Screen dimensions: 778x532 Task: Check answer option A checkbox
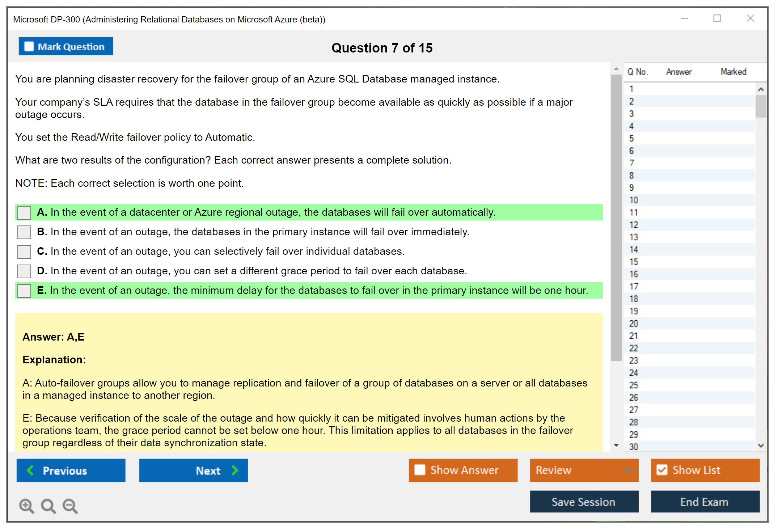24,212
